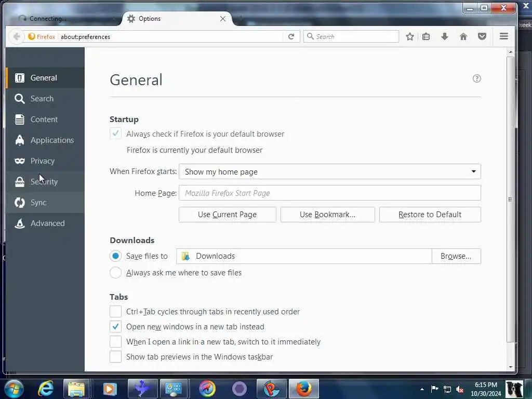Click Browse... for download folder
The image size is (532, 399).
pyautogui.click(x=456, y=256)
